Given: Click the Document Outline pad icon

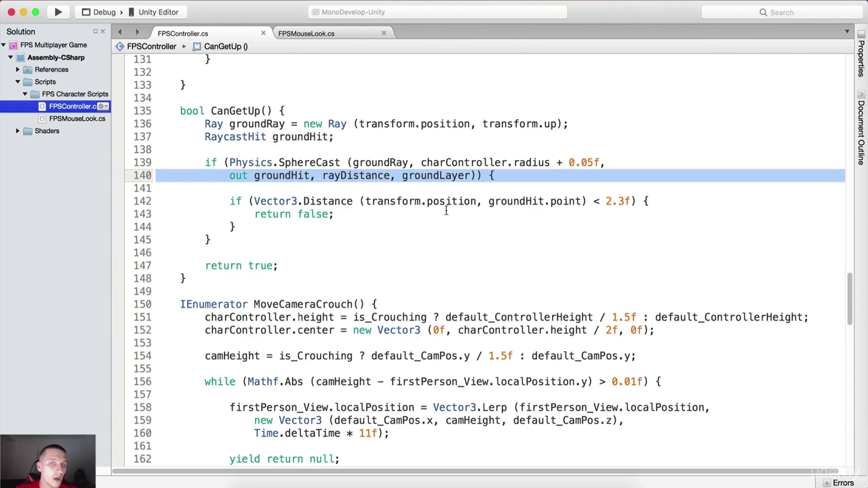Looking at the screenshot, I should tap(861, 95).
